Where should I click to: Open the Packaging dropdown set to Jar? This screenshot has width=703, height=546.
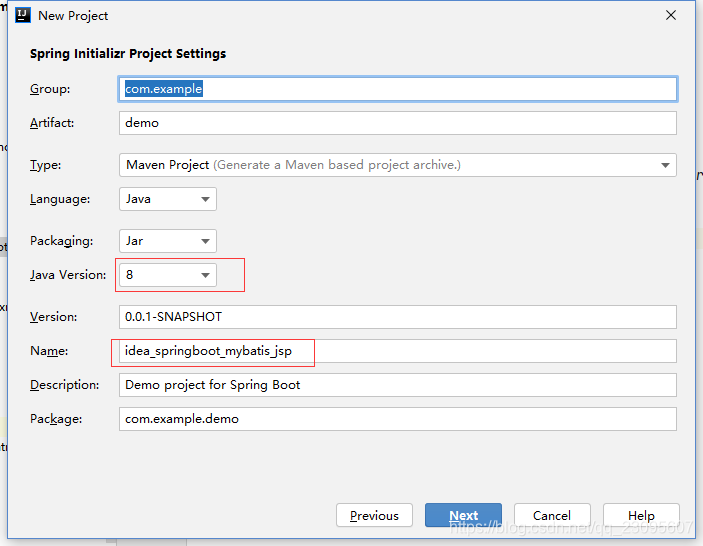click(168, 241)
